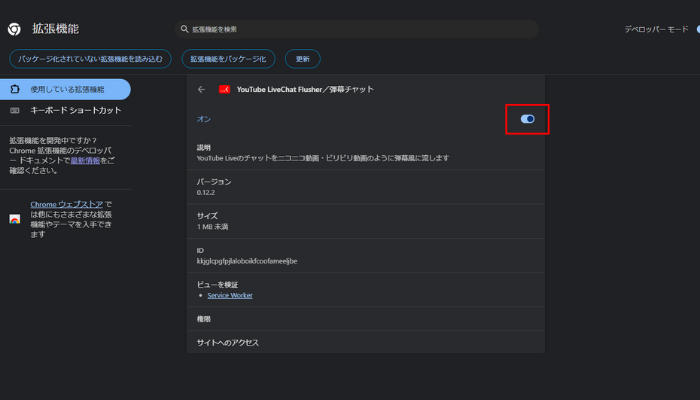The width and height of the screenshot is (700, 400).
Task: Turn off the extension's オン switch
Action: 527,119
